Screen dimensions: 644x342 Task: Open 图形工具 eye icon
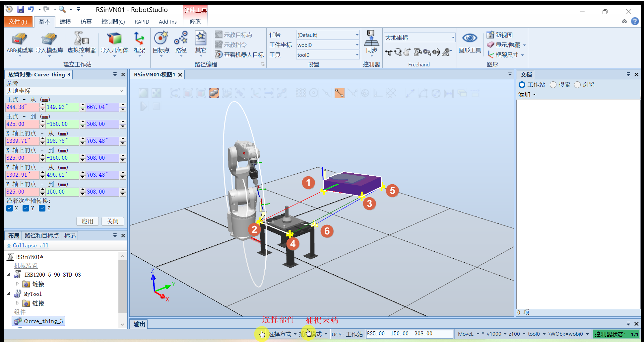pyautogui.click(x=470, y=43)
